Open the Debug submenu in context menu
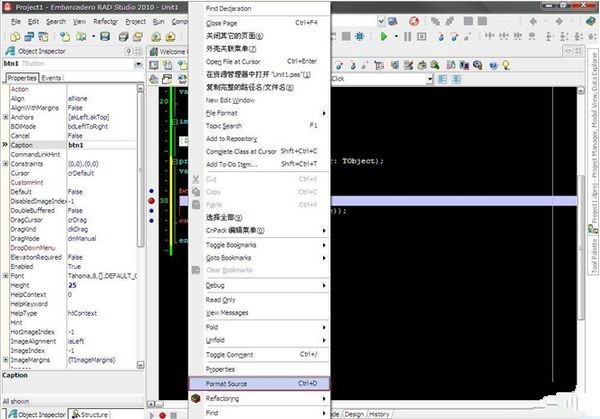 click(x=260, y=285)
